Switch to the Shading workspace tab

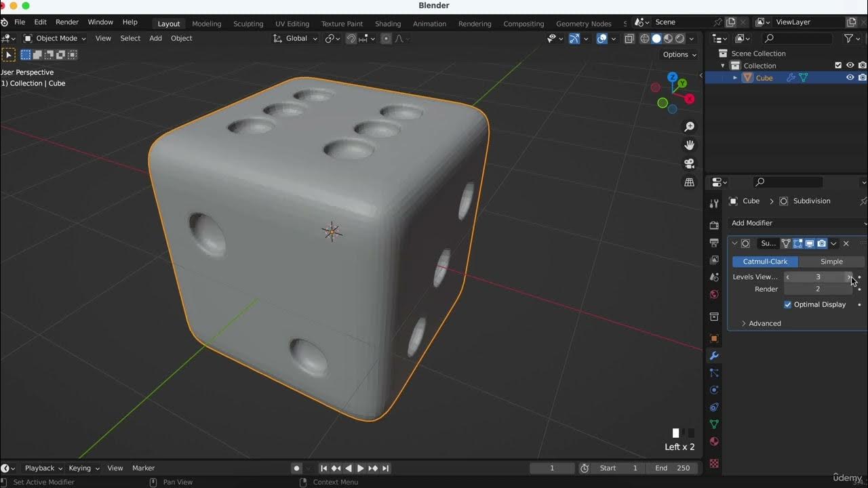388,24
